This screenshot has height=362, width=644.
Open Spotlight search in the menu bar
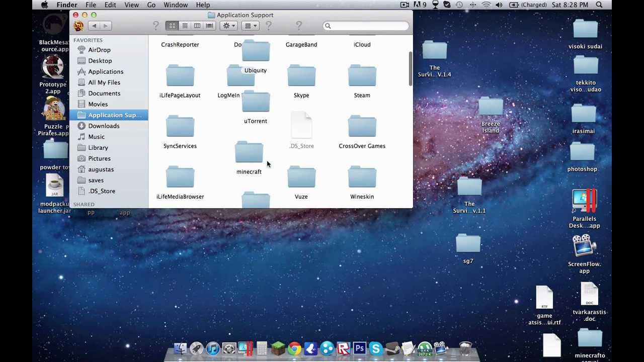(599, 5)
